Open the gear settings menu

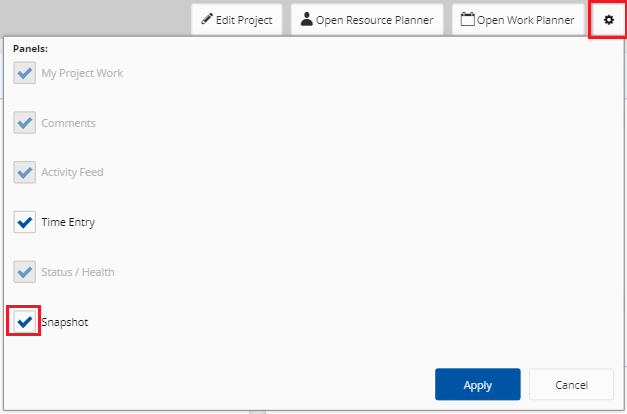pyautogui.click(x=608, y=20)
